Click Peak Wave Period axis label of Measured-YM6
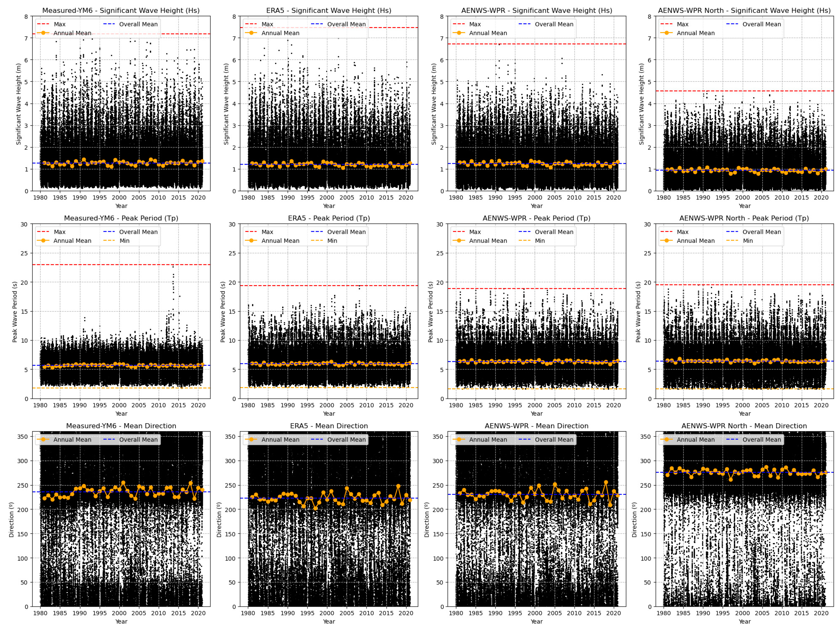The height and width of the screenshot is (632, 840). pos(15,312)
